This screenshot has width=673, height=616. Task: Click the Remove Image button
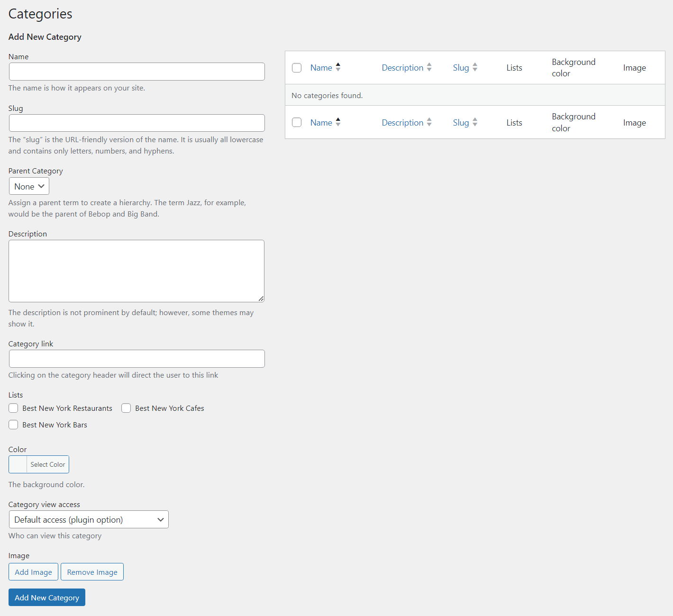pyautogui.click(x=92, y=572)
